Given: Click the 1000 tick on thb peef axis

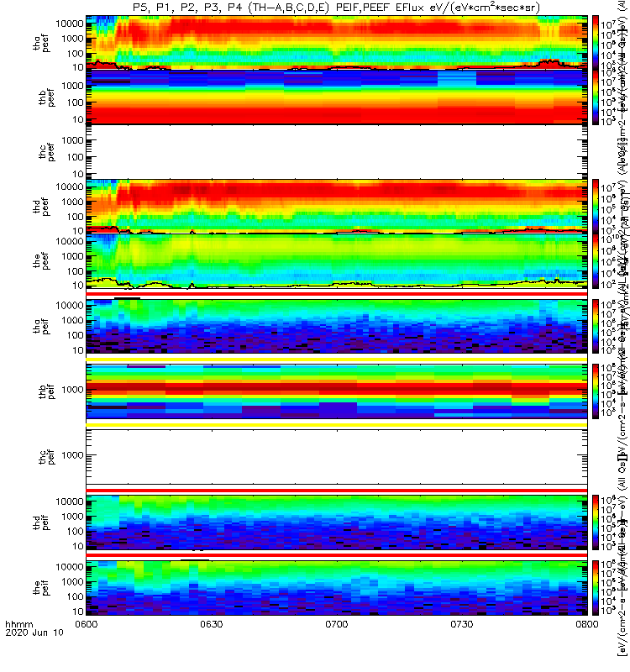Looking at the screenshot, I should (72, 86).
